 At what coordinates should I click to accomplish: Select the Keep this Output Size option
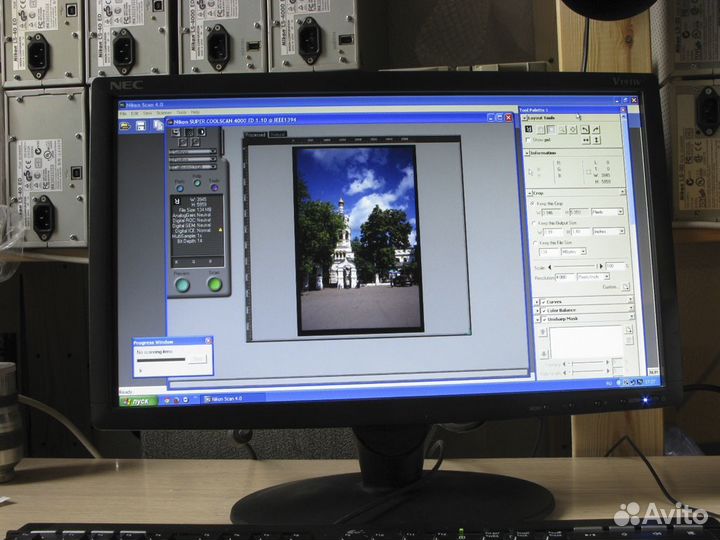(531, 221)
